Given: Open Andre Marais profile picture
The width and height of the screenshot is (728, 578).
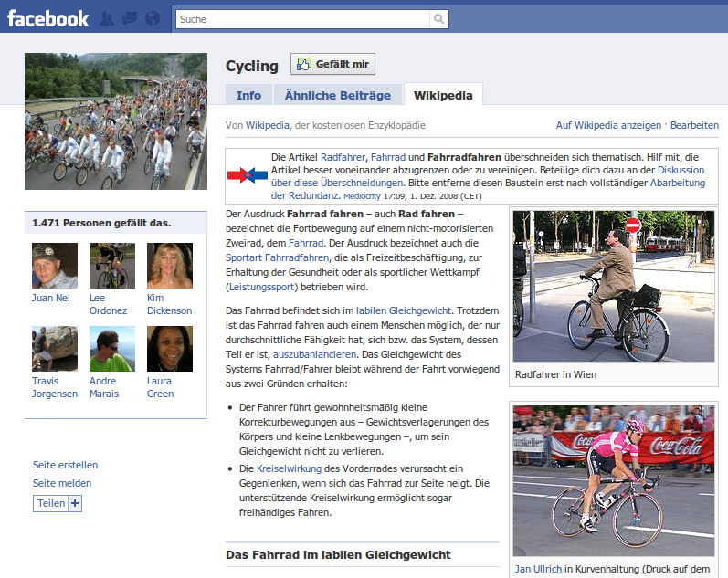Looking at the screenshot, I should [112, 349].
